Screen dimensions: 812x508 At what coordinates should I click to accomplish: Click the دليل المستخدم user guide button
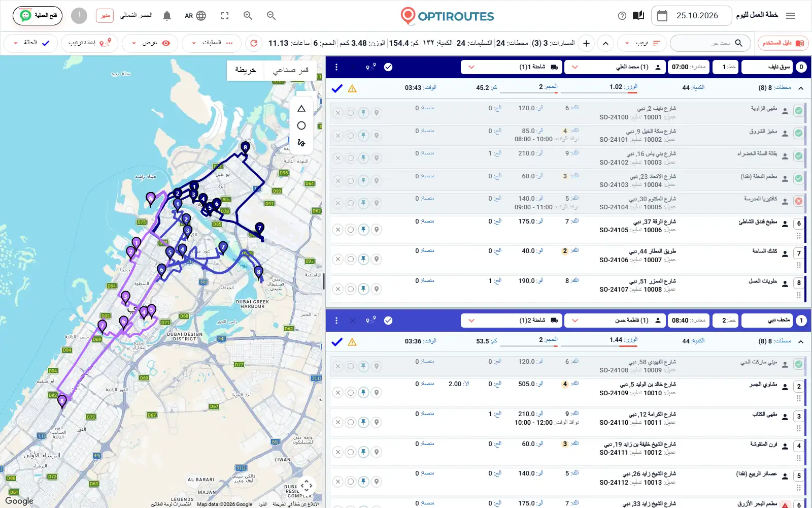[x=784, y=43]
